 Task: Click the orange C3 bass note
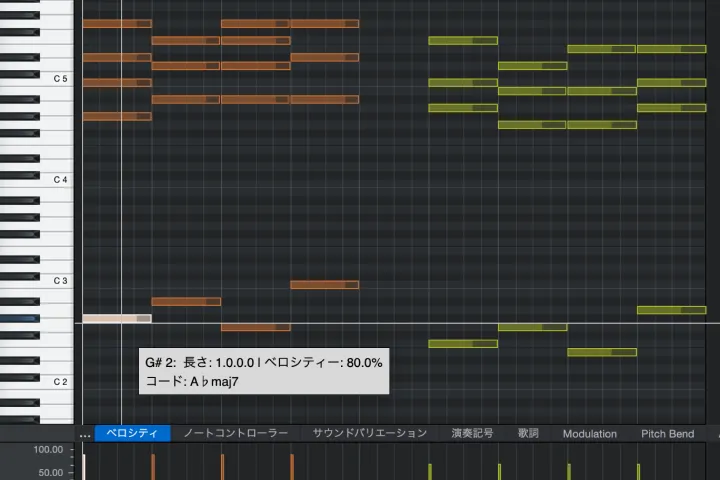coord(325,285)
